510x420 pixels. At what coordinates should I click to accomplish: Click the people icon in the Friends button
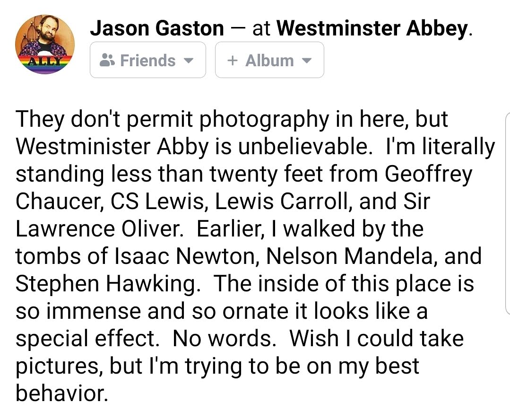tap(108, 61)
